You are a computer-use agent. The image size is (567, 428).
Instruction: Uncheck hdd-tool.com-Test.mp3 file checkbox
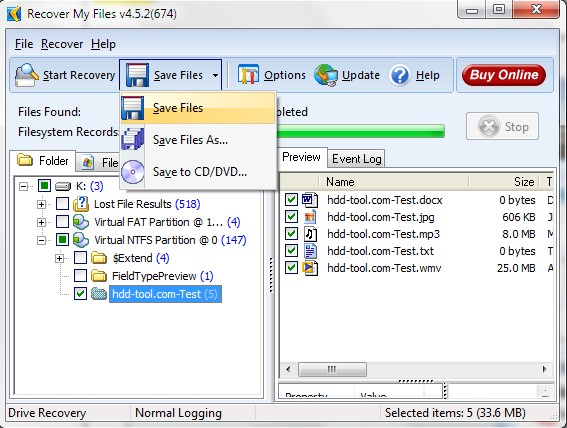point(291,234)
